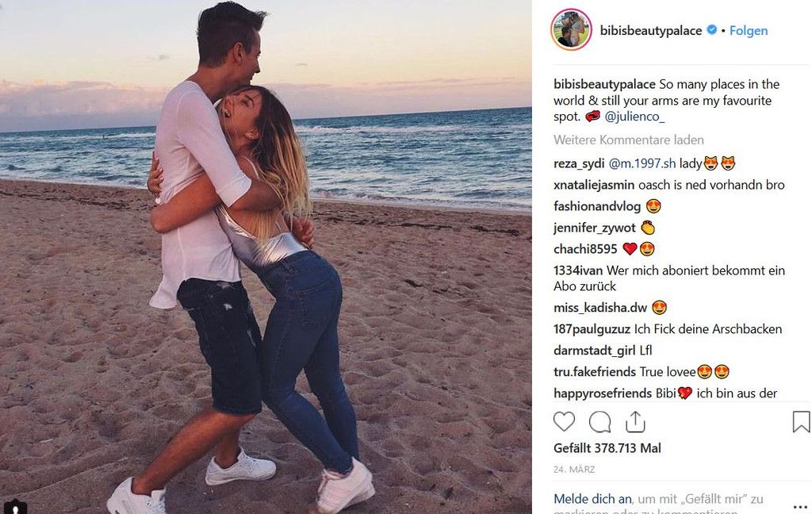Visit commenter reza_sydi's profile
Image resolution: width=812 pixels, height=514 pixels.
click(579, 163)
